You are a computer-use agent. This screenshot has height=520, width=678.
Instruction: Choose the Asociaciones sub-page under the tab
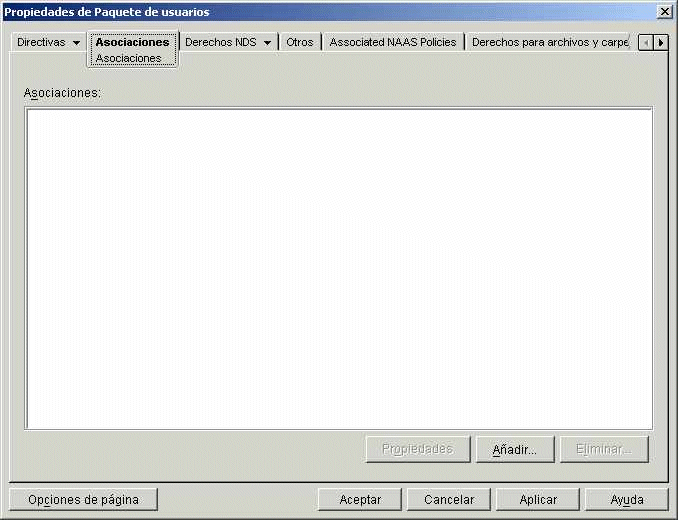click(128, 58)
